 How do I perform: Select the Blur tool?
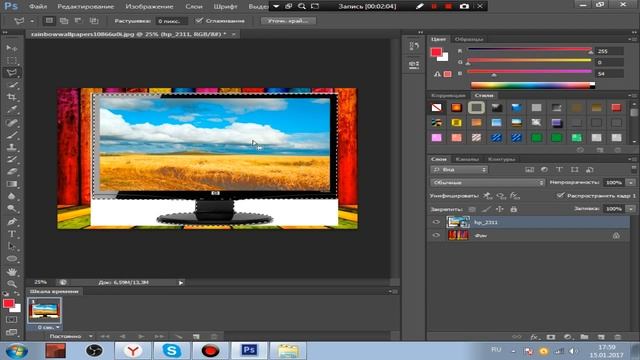[x=12, y=196]
